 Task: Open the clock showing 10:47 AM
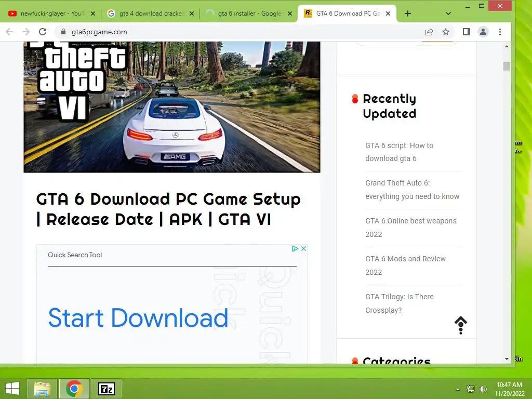509,389
